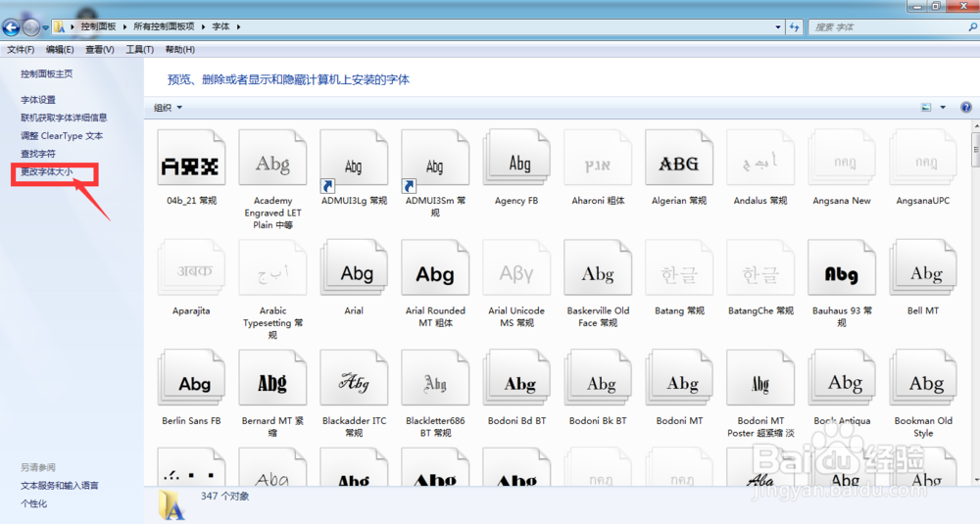
Task: Go forward with the Forward arrow
Action: pyautogui.click(x=30, y=26)
